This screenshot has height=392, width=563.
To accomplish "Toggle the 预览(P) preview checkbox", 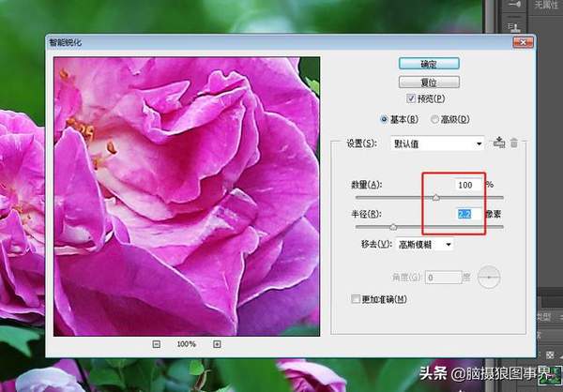I will coord(411,98).
